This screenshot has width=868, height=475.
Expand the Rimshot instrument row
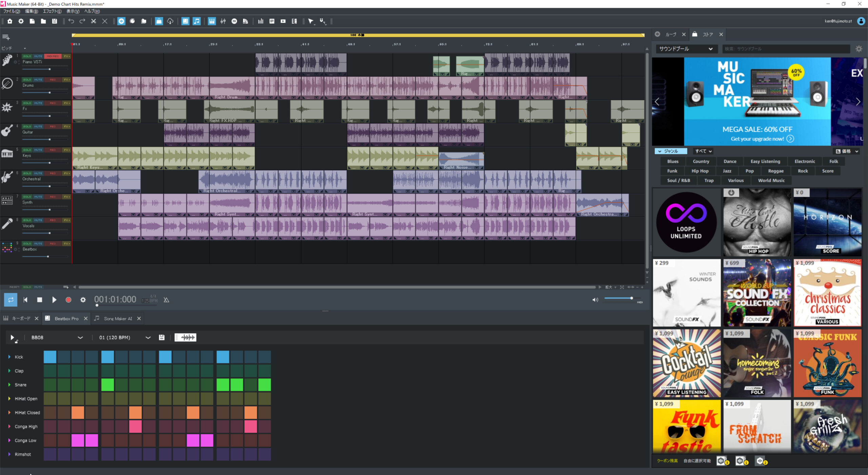(9, 454)
